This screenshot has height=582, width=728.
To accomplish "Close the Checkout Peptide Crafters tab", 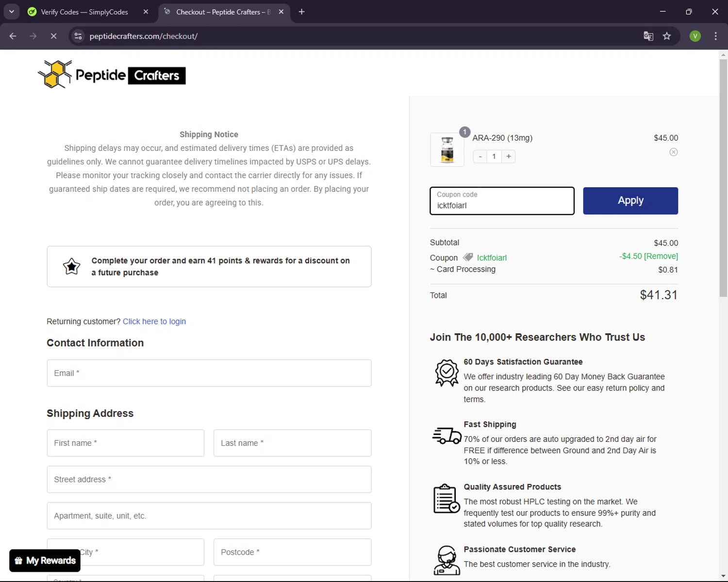I will pyautogui.click(x=281, y=12).
